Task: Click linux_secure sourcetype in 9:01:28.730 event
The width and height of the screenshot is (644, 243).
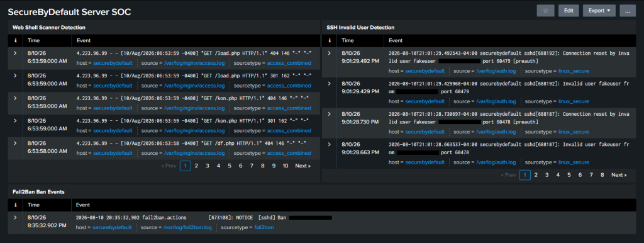Action: (574, 132)
